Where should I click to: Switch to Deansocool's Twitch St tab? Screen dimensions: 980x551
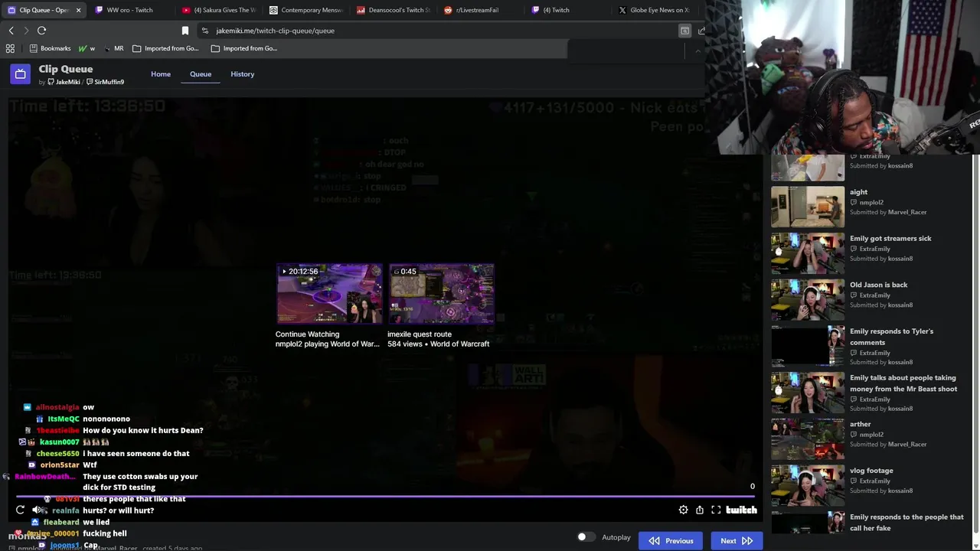tap(393, 10)
